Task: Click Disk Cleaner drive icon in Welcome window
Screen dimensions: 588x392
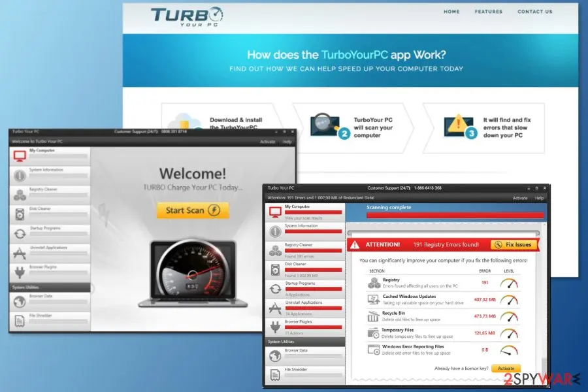Action: click(20, 214)
